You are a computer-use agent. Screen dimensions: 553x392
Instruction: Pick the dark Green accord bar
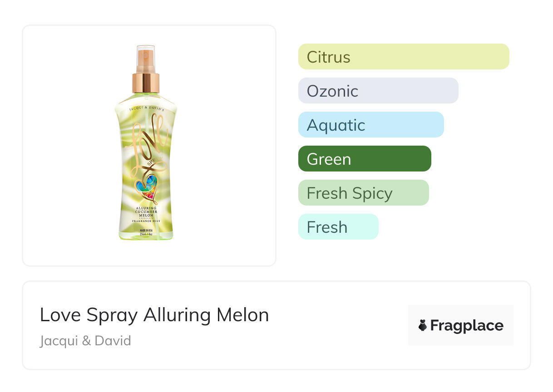[364, 159]
